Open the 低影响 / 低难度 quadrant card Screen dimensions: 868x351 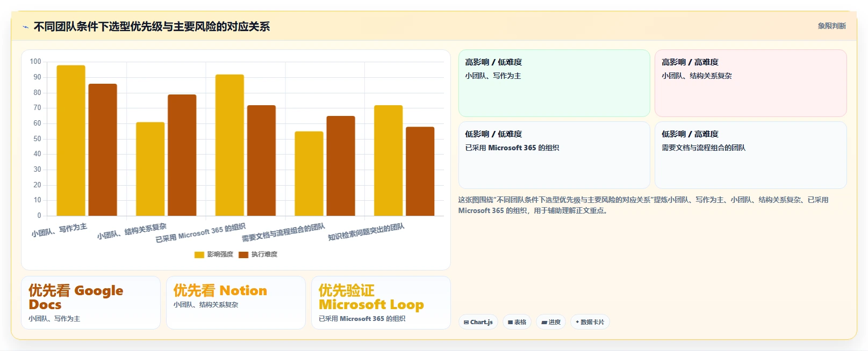coord(554,155)
